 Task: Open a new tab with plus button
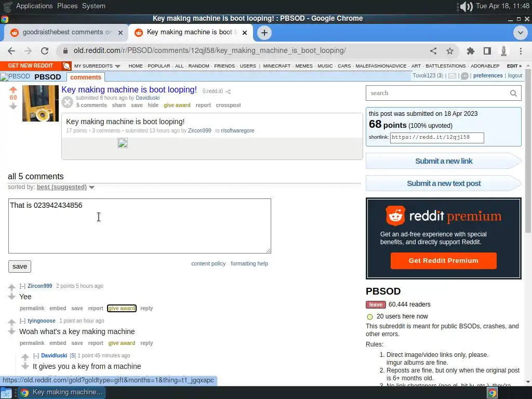(x=264, y=33)
